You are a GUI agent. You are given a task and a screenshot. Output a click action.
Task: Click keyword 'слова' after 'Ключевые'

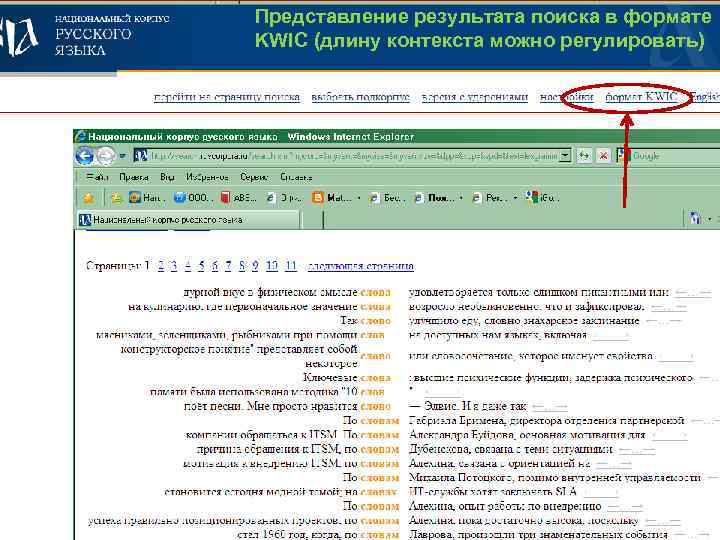(x=376, y=378)
